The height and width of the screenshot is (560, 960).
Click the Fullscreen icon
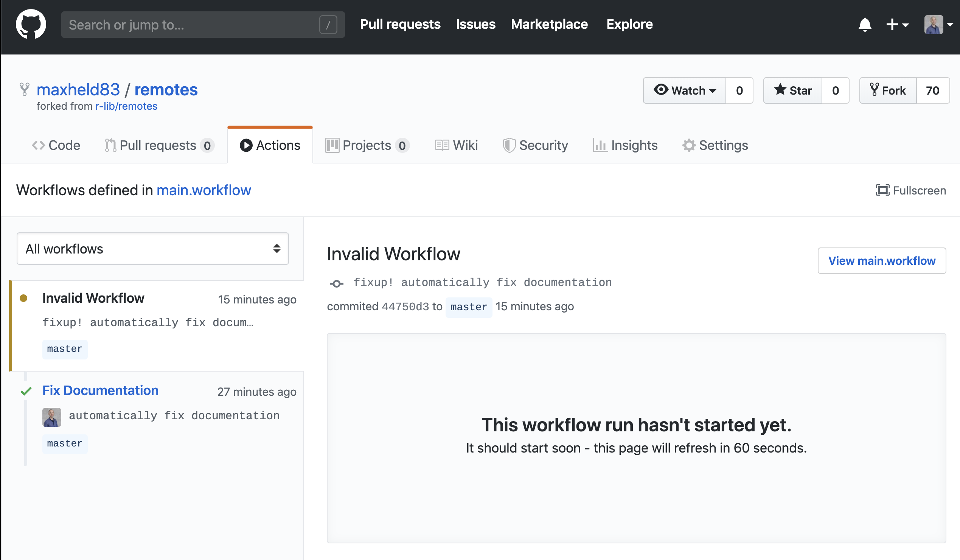(x=882, y=190)
